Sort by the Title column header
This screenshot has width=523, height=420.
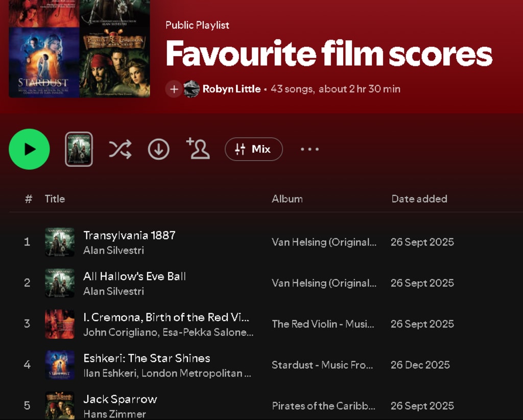pyautogui.click(x=55, y=199)
